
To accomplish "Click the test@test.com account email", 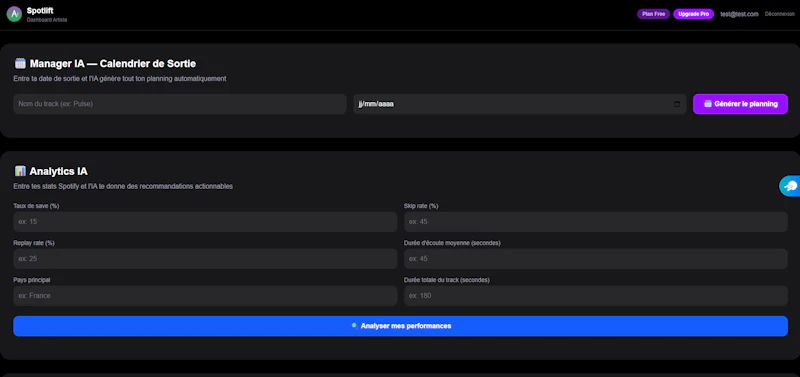I will pos(739,14).
